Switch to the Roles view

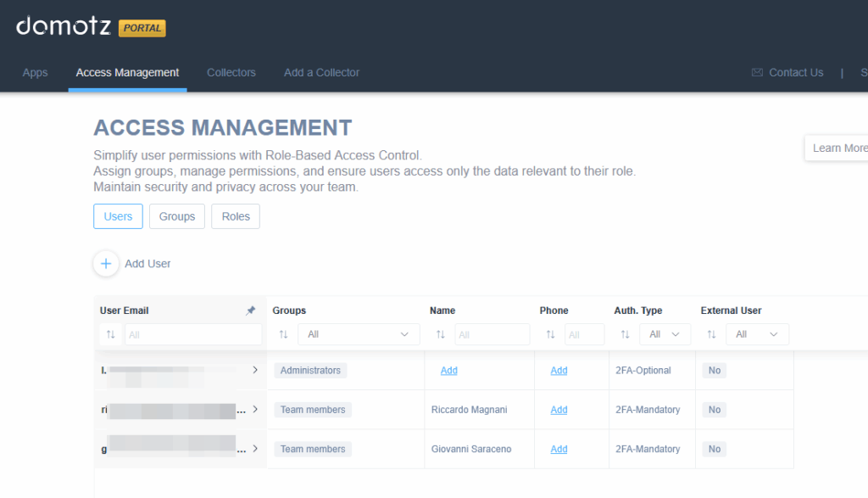236,216
